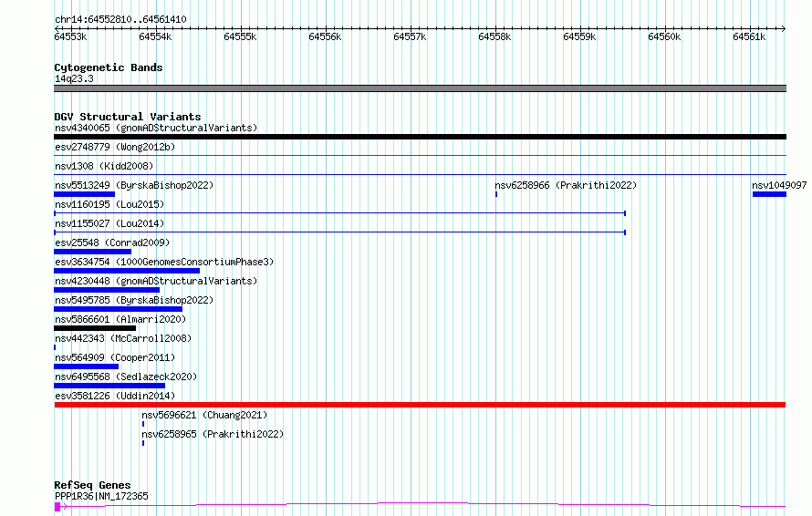Screen dimensions: 812x516
Task: Click the 64556k ruler tick label
Action: click(325, 37)
